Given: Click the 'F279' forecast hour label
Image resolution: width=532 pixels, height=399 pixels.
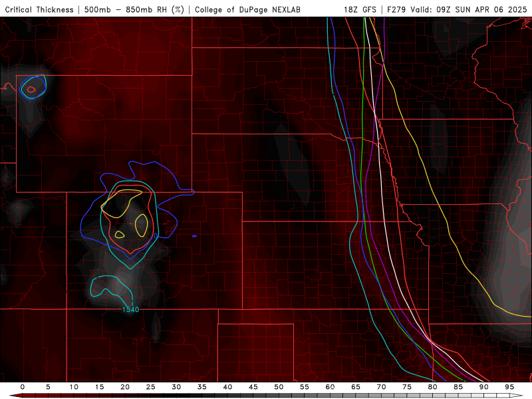Looking at the screenshot, I should click(396, 9).
